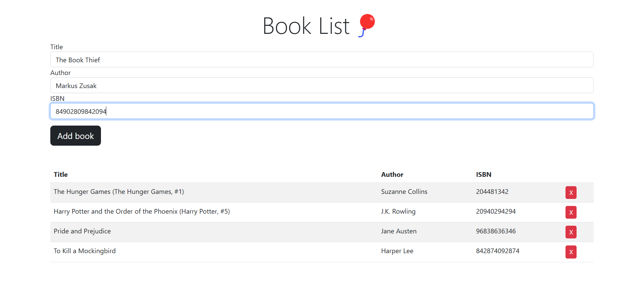
Task: Click the red balloon icon in heading
Action: point(367,25)
